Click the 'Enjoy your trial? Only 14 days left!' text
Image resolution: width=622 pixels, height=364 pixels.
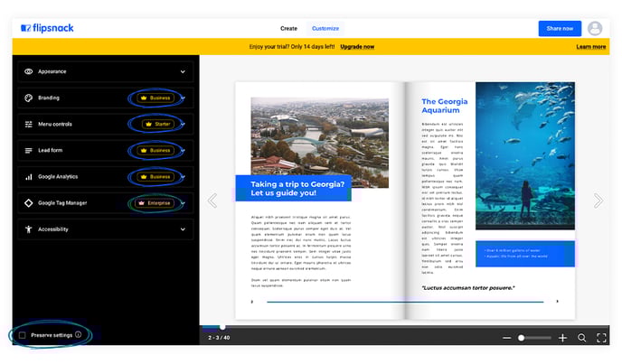coord(291,47)
